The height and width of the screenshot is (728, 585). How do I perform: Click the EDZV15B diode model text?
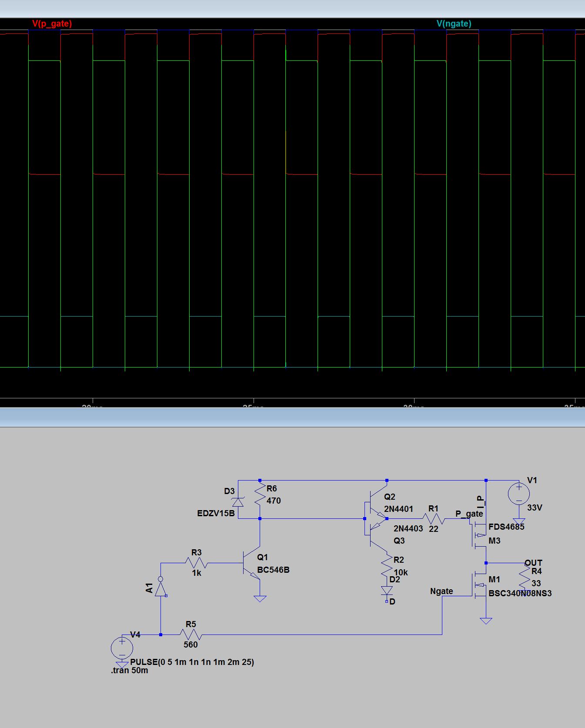coord(216,513)
